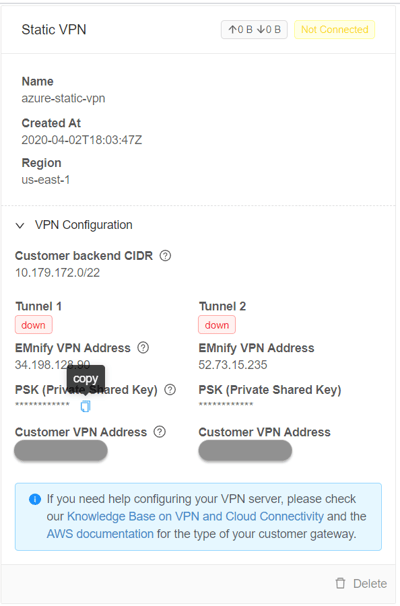Click the Delete button
Screen dimensions: 400x606
pos(361,583)
